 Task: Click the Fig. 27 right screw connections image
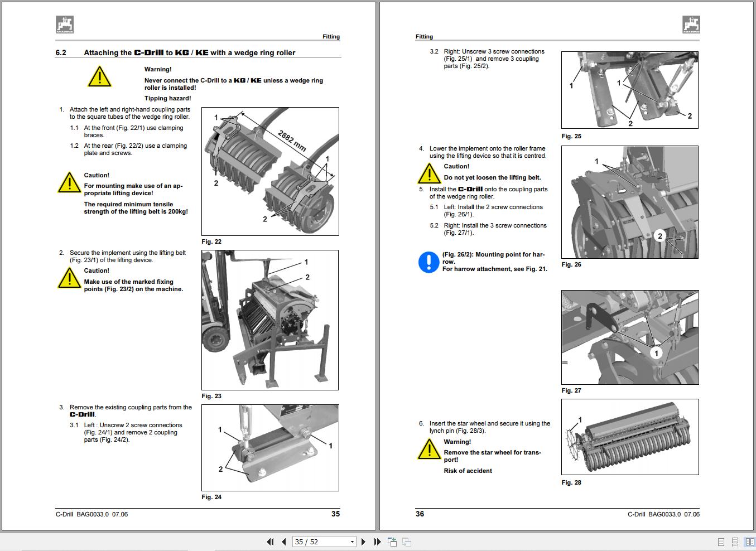pos(630,337)
